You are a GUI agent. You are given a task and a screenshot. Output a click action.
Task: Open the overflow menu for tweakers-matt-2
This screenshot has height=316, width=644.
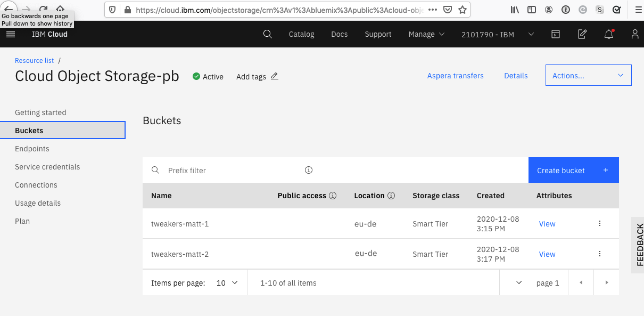click(x=600, y=254)
